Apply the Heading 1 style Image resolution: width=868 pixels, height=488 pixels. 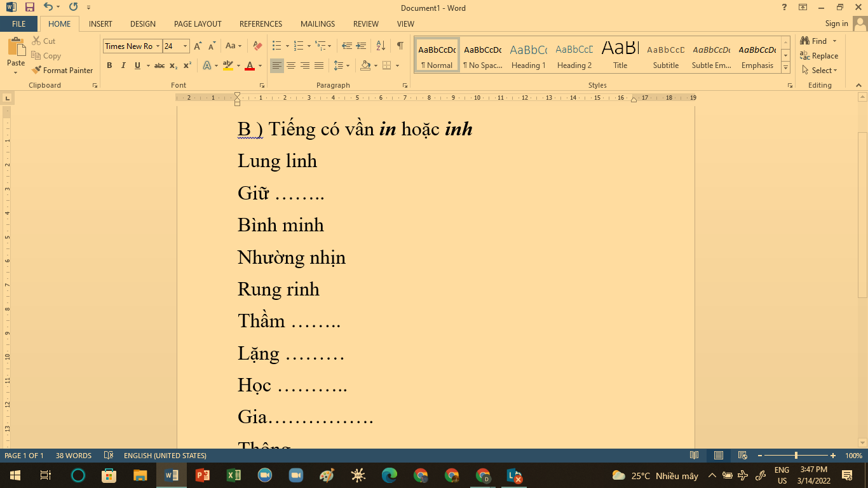click(x=529, y=55)
